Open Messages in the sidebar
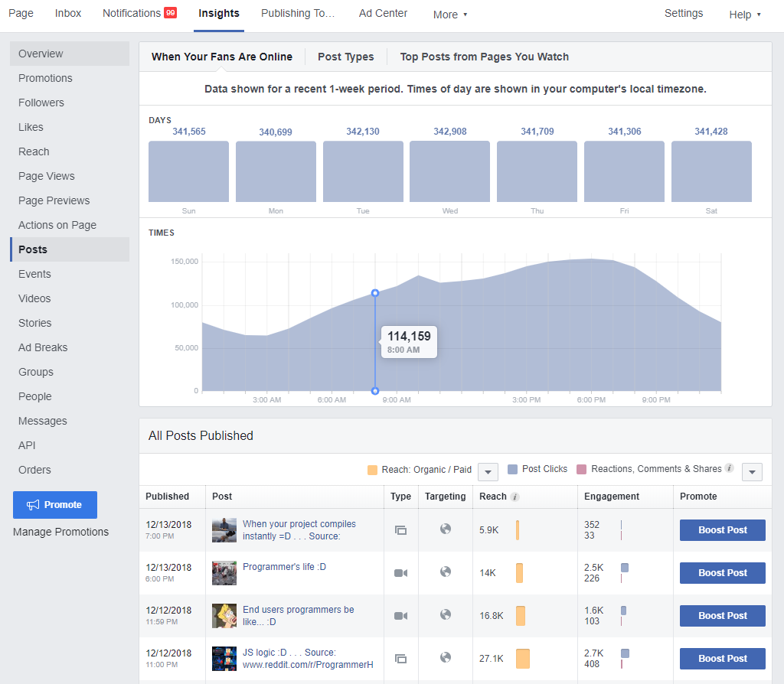Image resolution: width=784 pixels, height=684 pixels. pyautogui.click(x=70, y=421)
